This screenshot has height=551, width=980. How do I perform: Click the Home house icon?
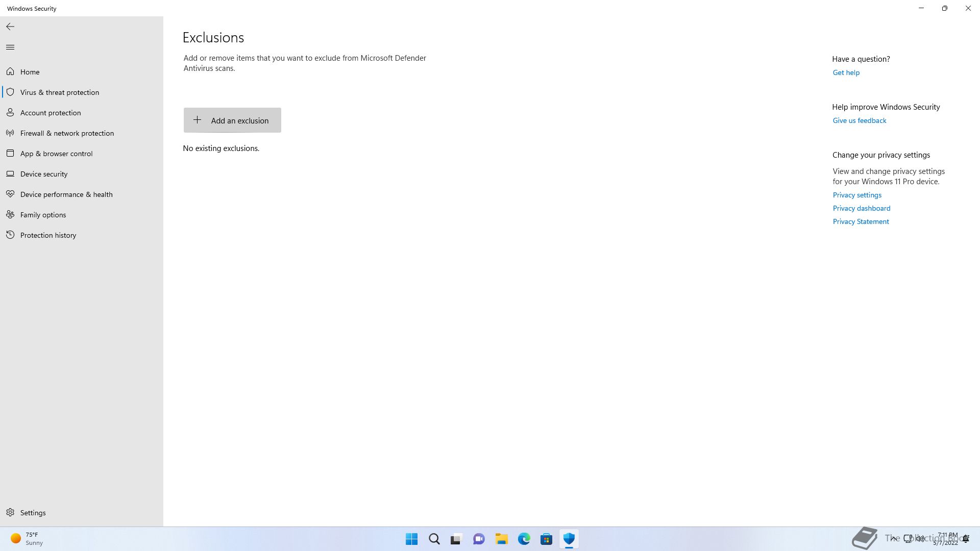click(10, 72)
